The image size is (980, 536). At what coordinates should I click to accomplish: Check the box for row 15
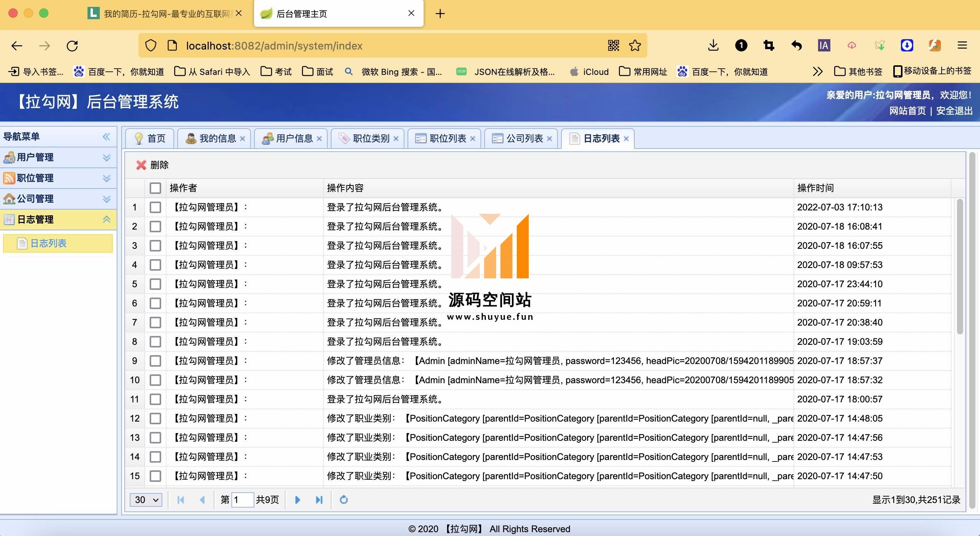click(x=155, y=476)
